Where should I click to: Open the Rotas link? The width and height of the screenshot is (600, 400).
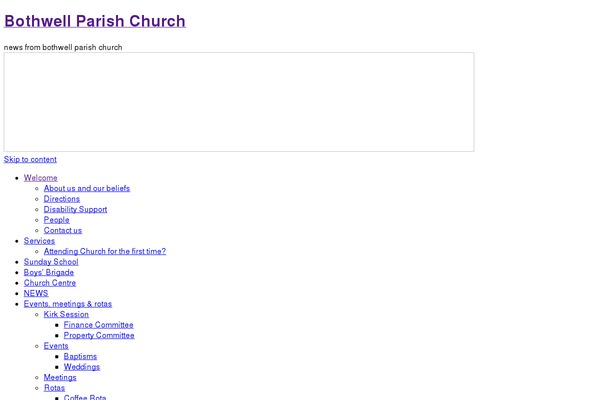[54, 388]
